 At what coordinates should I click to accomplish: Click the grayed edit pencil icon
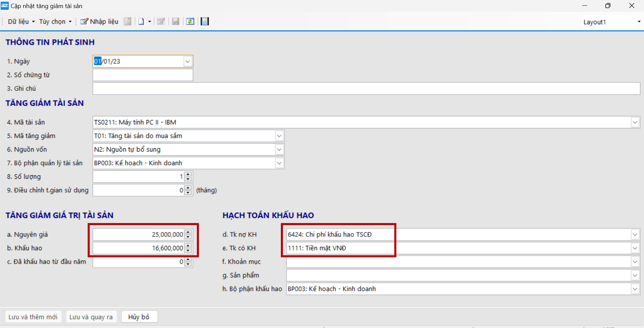[161, 22]
